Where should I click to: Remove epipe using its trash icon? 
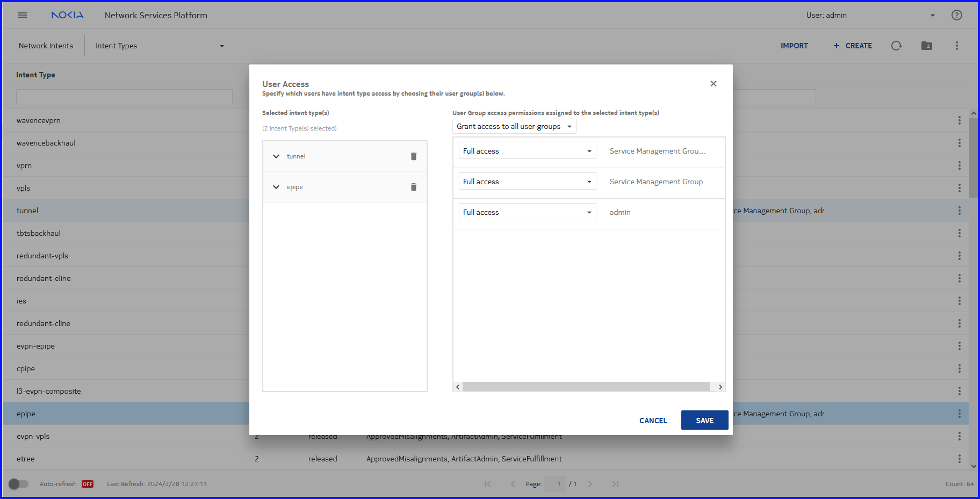click(x=413, y=187)
